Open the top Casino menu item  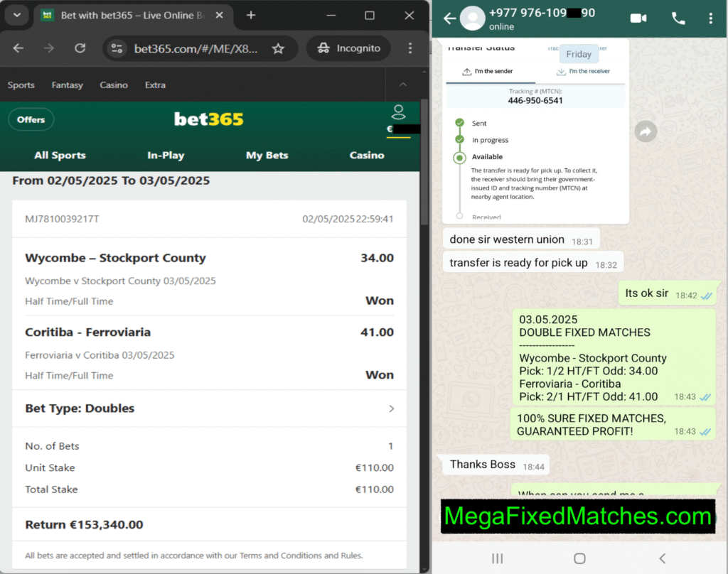114,85
